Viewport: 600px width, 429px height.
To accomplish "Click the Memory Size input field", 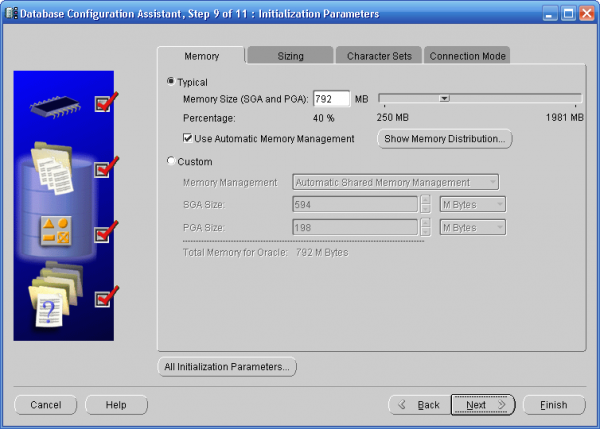I will [x=330, y=99].
